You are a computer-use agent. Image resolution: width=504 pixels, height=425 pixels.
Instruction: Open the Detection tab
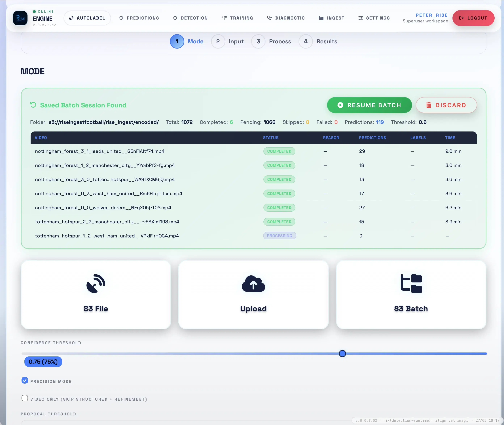tap(190, 18)
